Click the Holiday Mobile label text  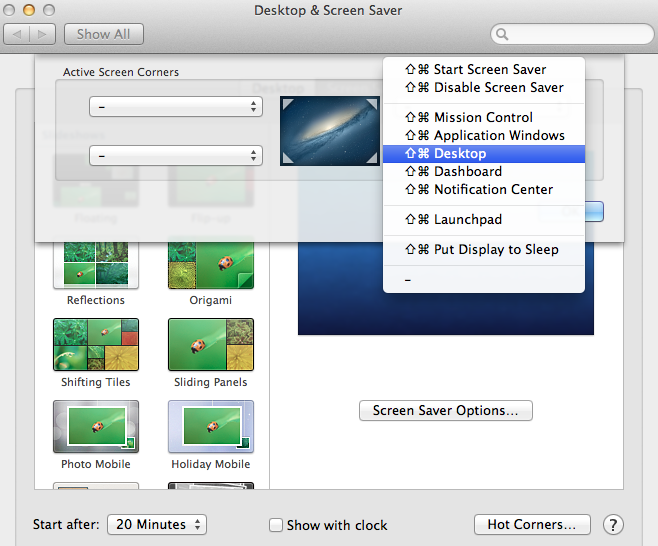tap(211, 464)
